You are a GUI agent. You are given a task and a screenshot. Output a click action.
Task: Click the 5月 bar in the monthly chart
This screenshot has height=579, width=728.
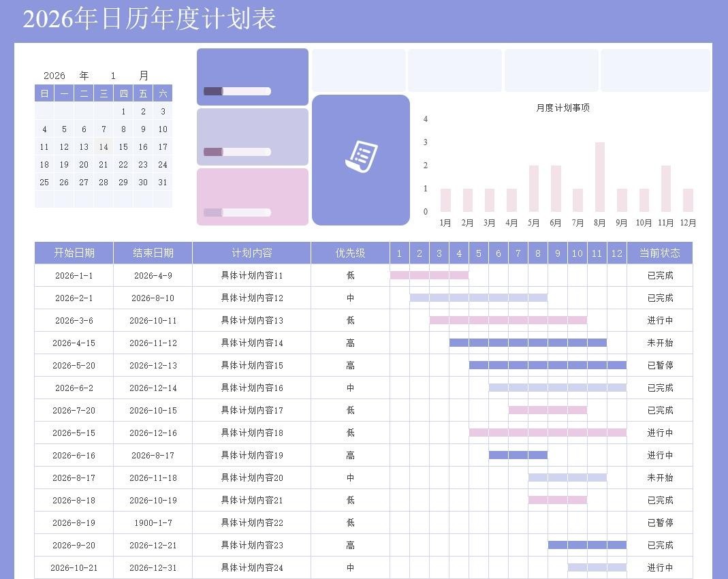[534, 189]
